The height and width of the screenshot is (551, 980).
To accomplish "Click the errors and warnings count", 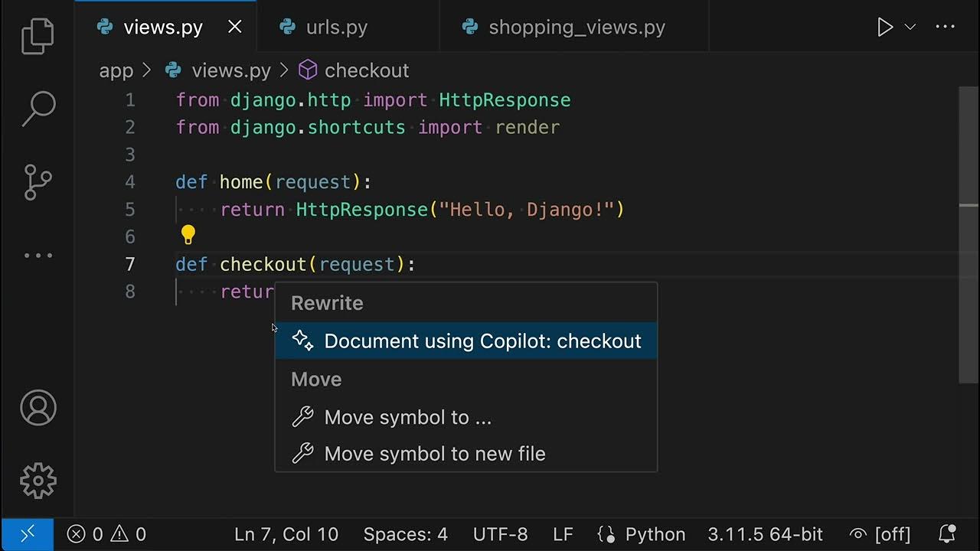I will [106, 533].
